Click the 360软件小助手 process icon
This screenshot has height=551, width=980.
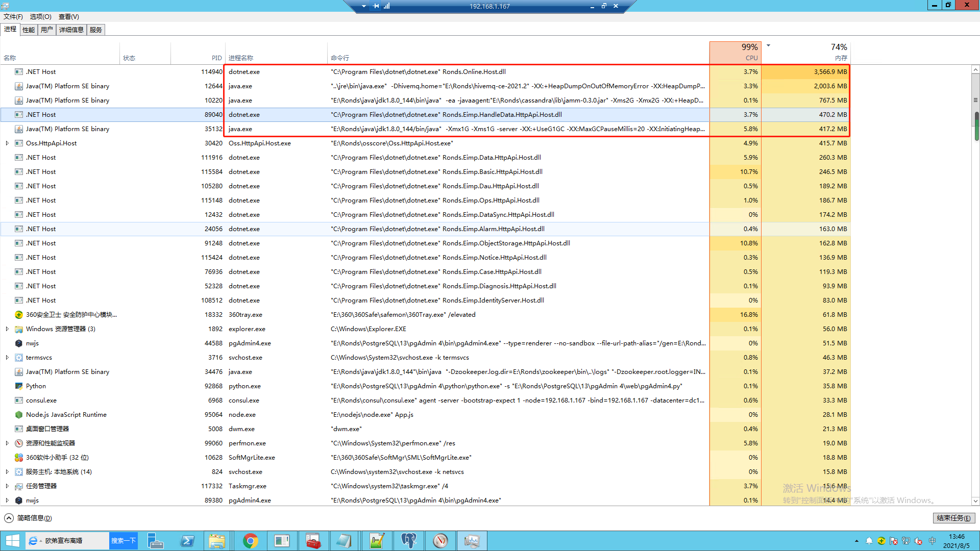tap(19, 458)
